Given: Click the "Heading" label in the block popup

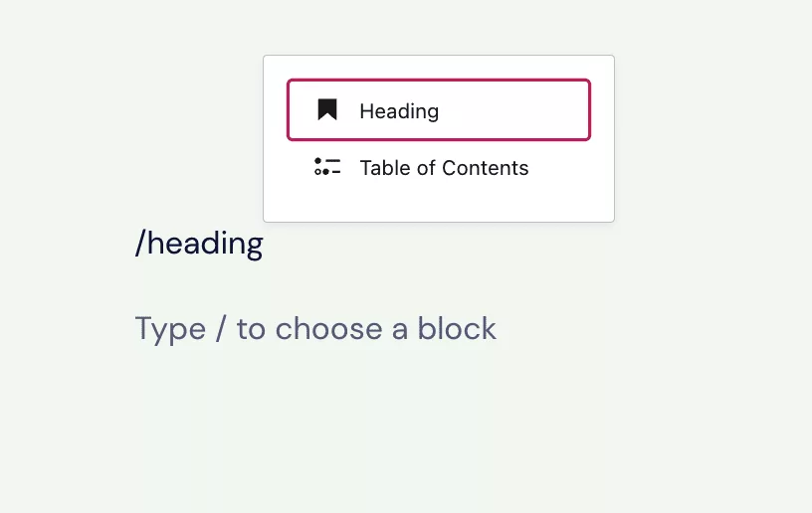Looking at the screenshot, I should point(399,111).
